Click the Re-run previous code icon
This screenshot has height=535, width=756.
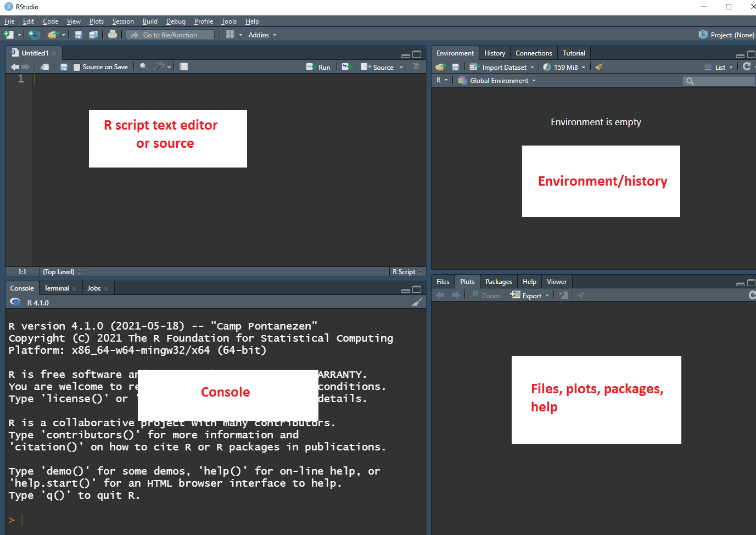point(346,66)
